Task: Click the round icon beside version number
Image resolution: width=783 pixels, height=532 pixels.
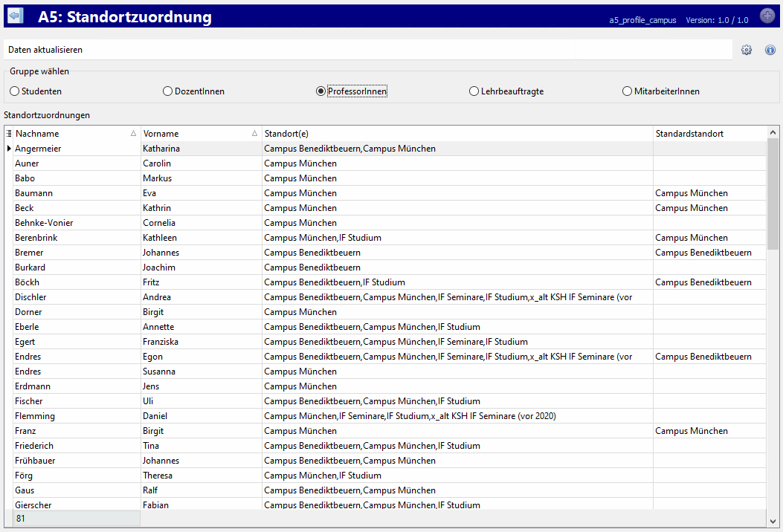Action: (767, 16)
